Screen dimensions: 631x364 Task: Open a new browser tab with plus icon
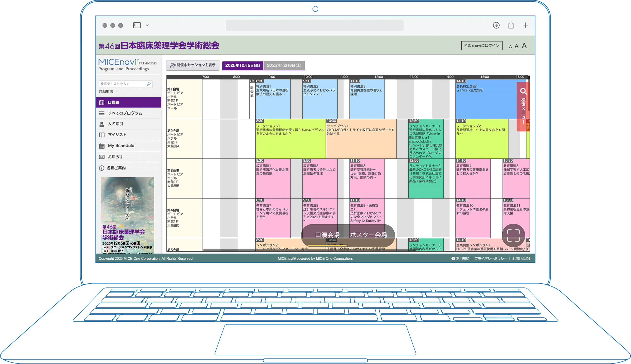coord(525,25)
